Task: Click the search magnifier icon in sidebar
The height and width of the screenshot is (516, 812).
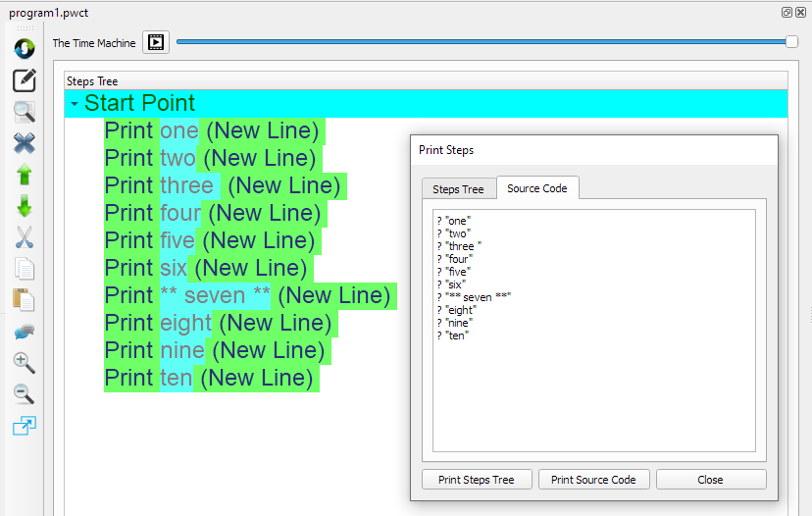Action: (25, 112)
